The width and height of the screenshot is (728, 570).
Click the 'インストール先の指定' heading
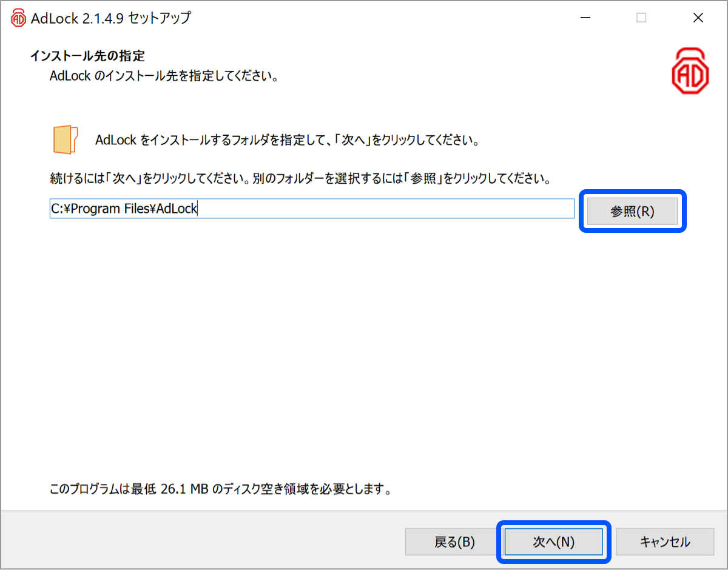click(87, 56)
